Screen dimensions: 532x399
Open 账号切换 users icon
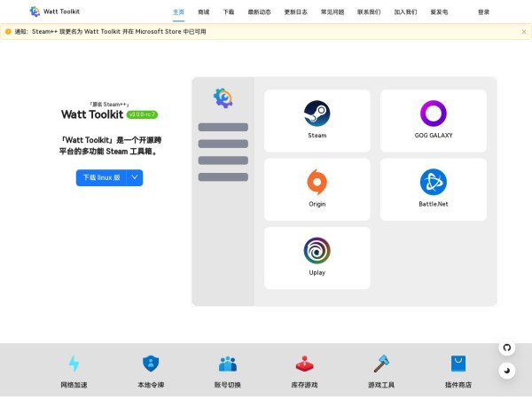pos(228,364)
